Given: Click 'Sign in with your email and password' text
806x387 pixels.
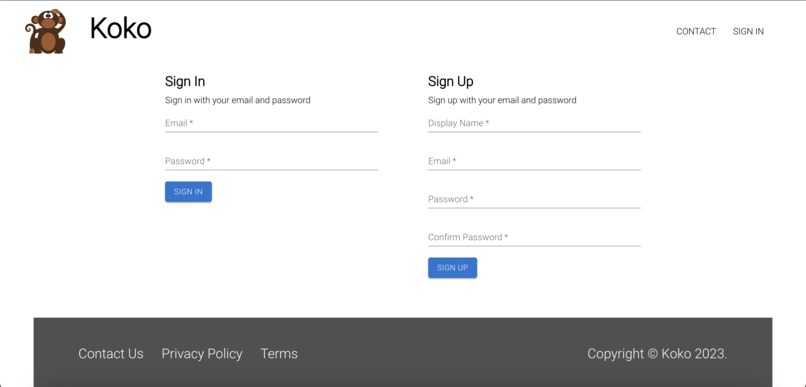Looking at the screenshot, I should [237, 100].
